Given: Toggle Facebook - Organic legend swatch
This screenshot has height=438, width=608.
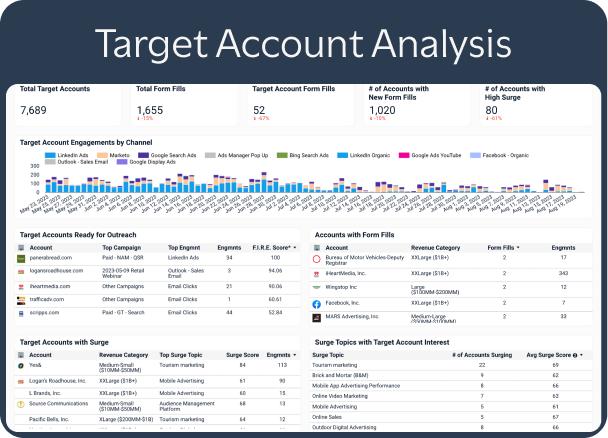Looking at the screenshot, I should [475, 155].
